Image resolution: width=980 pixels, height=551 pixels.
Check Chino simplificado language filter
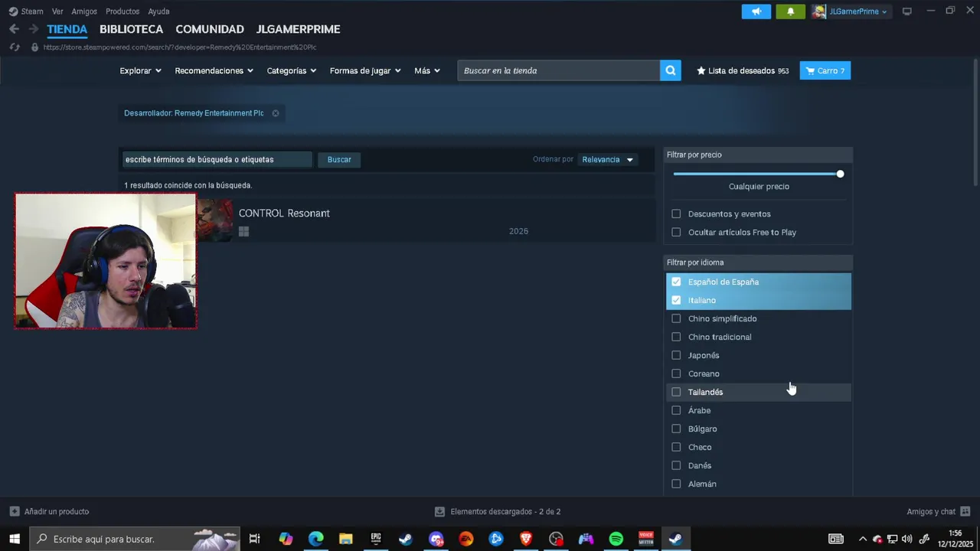(x=676, y=318)
